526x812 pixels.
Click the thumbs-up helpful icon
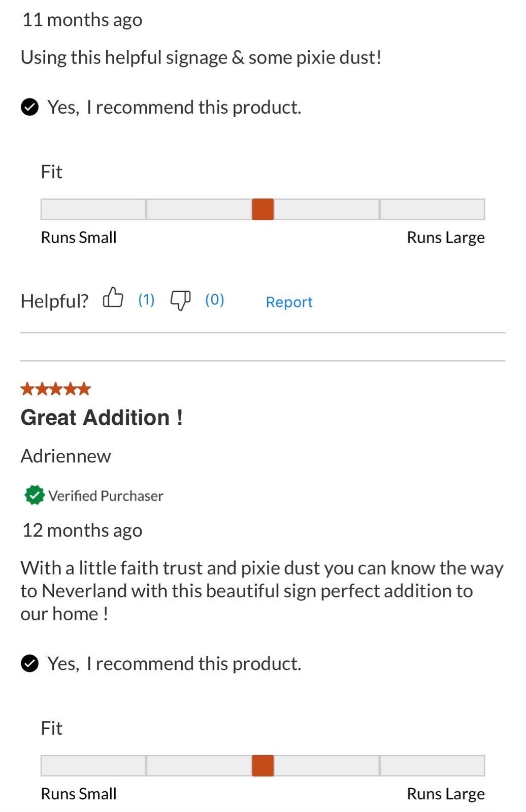point(113,298)
